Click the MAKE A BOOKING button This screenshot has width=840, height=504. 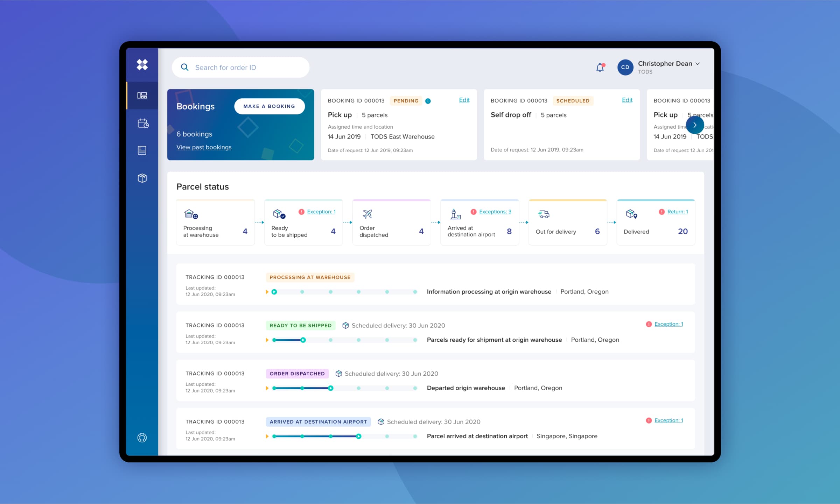pos(269,106)
